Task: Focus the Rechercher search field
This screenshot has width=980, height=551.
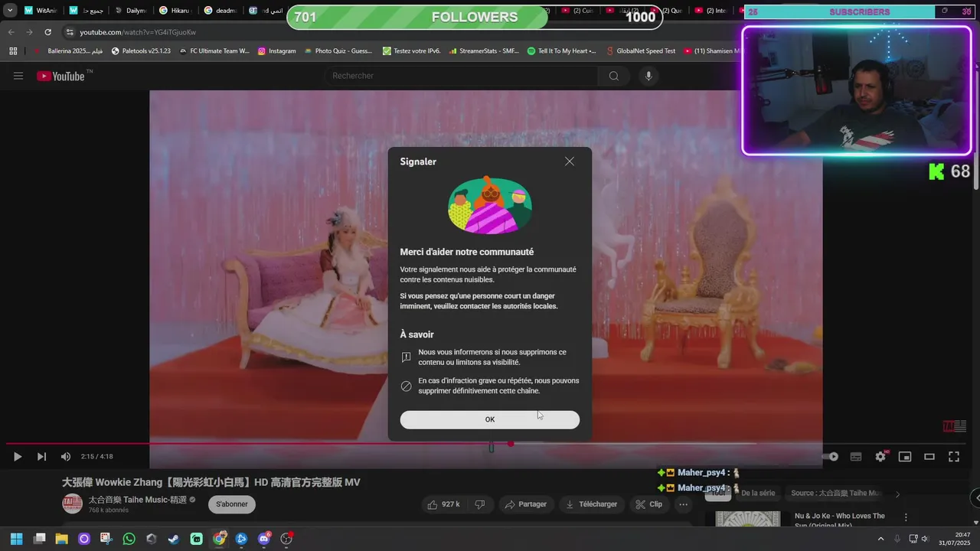Action: tap(461, 76)
